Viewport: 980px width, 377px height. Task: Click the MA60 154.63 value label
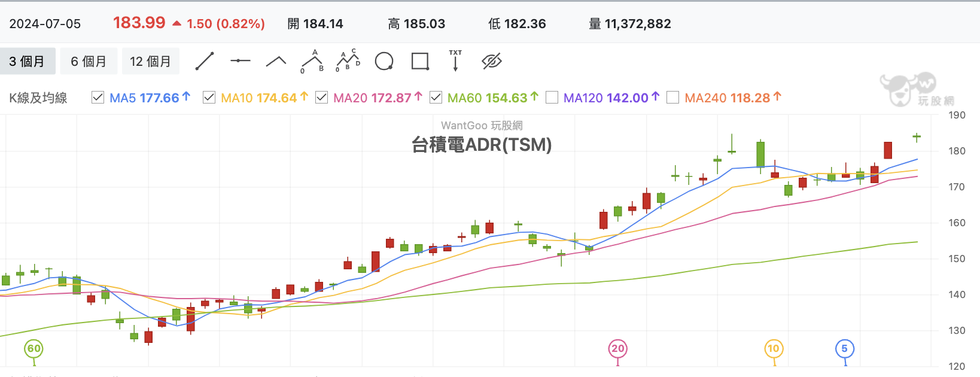coord(493,98)
